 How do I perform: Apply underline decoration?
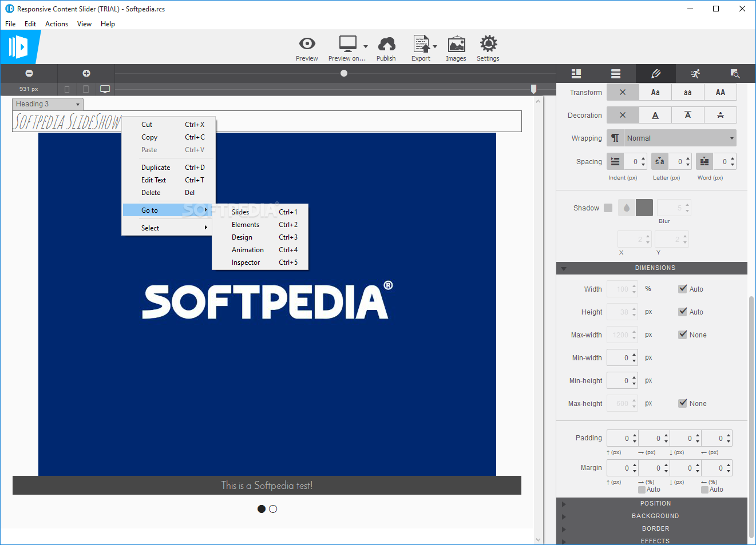pos(655,115)
